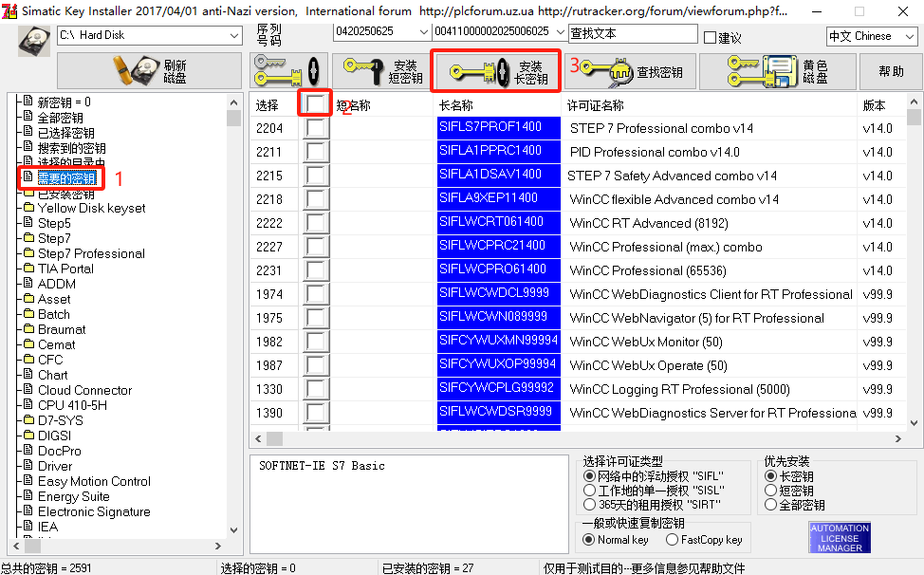Click the CFC folder icon
This screenshot has height=575, width=924.
[28, 359]
